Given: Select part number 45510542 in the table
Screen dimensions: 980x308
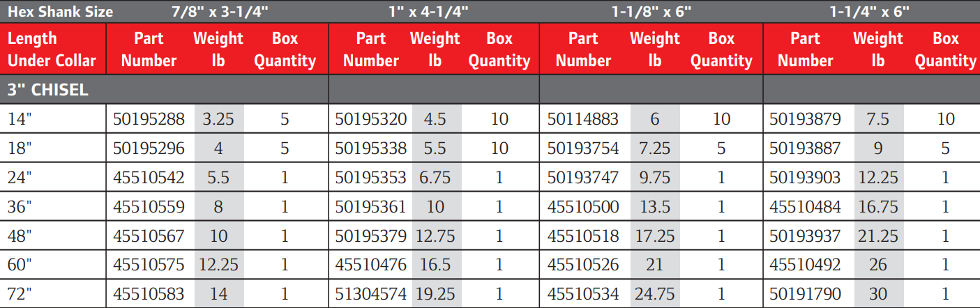Looking at the screenshot, I should pos(149,178).
